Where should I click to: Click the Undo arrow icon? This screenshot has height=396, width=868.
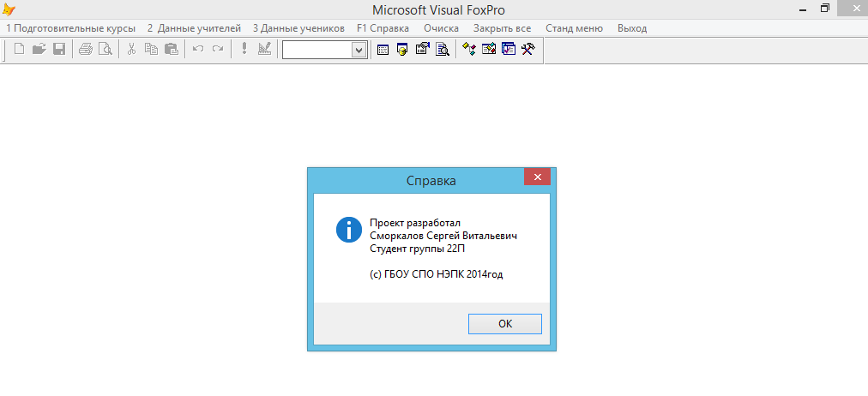pyautogui.click(x=197, y=49)
